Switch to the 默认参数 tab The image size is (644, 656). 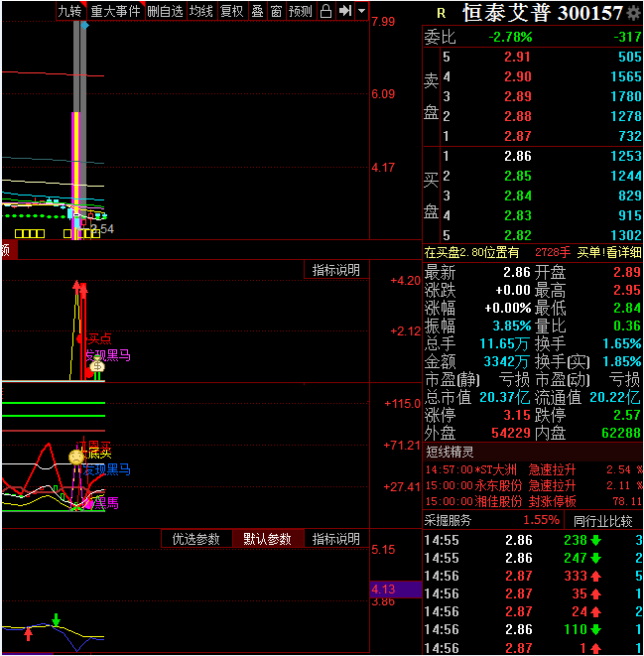(267, 539)
